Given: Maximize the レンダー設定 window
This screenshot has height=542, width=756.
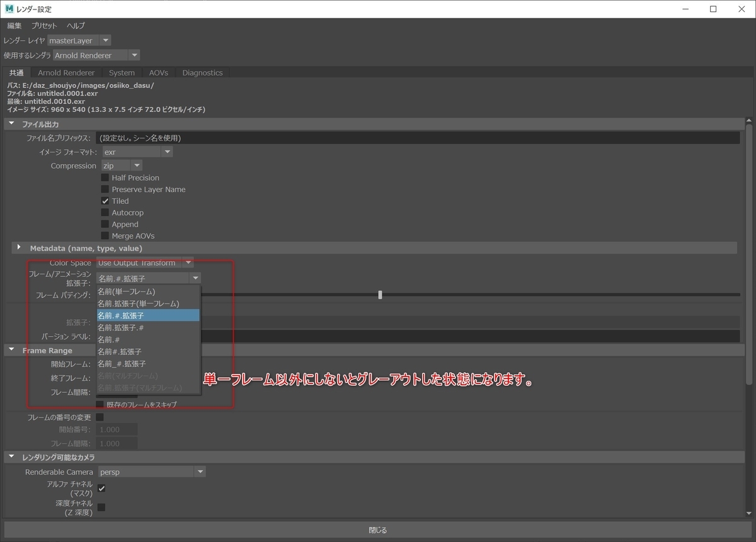Looking at the screenshot, I should (x=713, y=9).
